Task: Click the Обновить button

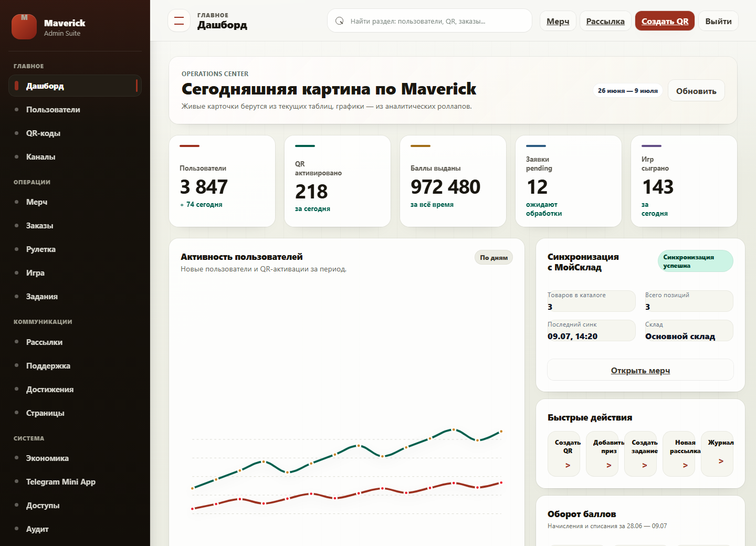Action: click(x=696, y=91)
